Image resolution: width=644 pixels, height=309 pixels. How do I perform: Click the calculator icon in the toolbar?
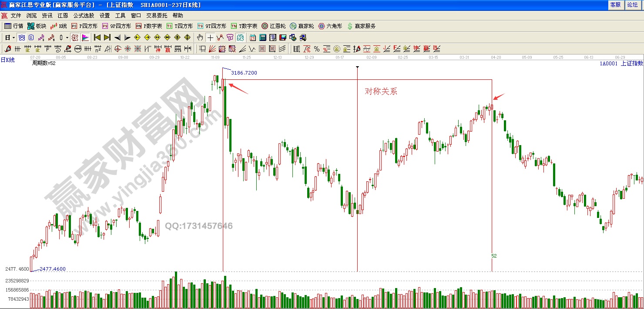pyautogui.click(x=263, y=37)
